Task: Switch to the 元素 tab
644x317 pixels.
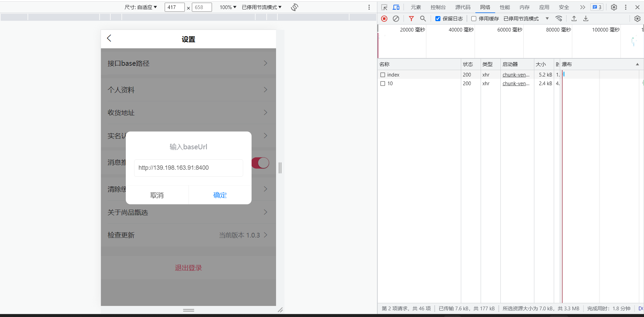Action: coord(416,7)
